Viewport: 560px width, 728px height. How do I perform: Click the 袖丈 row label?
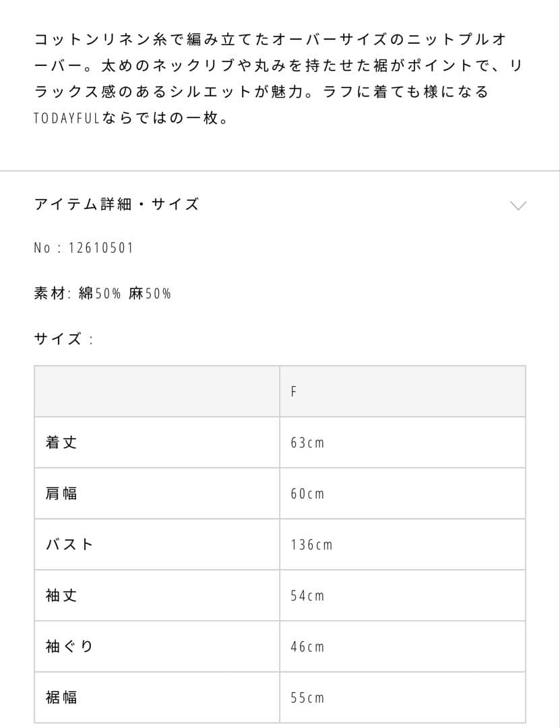(61, 596)
